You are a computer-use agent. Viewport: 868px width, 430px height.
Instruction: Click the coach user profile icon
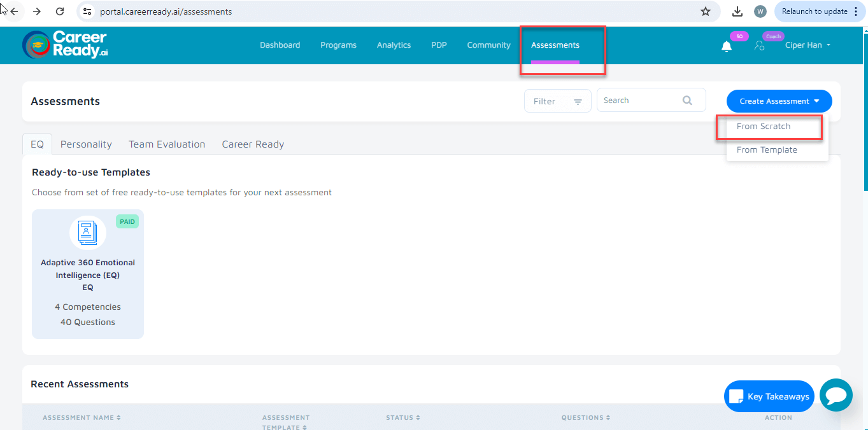click(759, 46)
